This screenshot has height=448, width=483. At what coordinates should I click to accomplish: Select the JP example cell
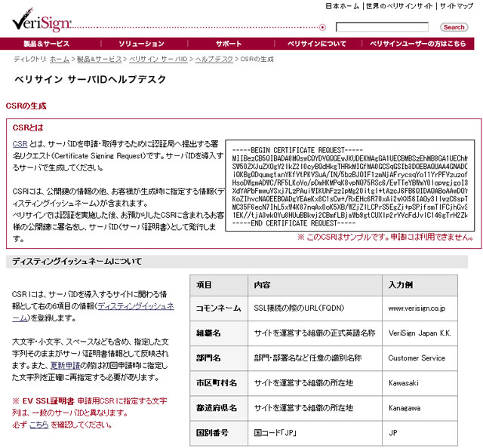[x=420, y=433]
